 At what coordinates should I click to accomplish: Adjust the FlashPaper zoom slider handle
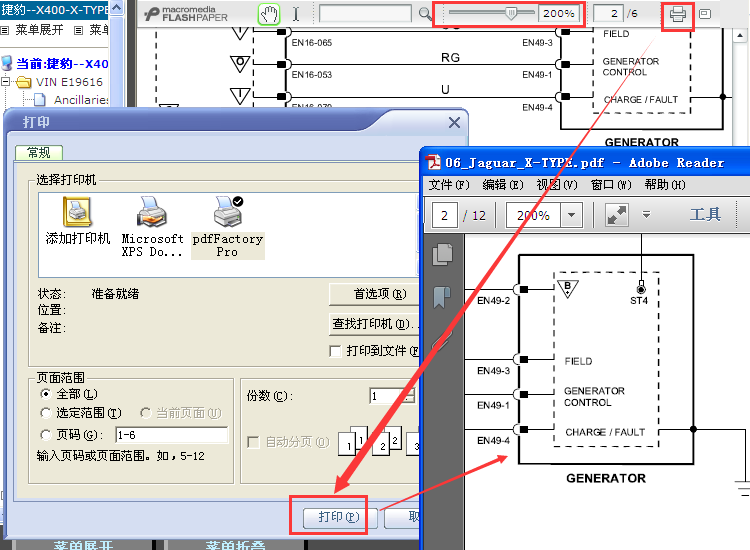click(x=511, y=13)
